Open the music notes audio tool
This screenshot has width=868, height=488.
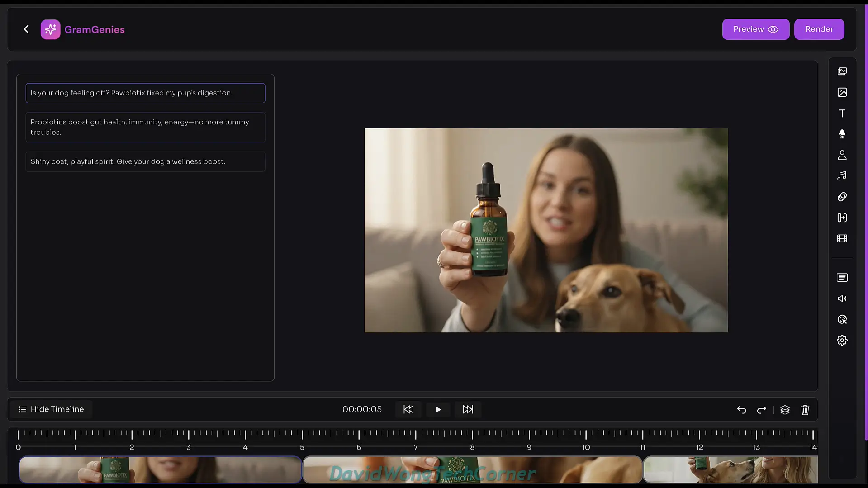point(842,176)
